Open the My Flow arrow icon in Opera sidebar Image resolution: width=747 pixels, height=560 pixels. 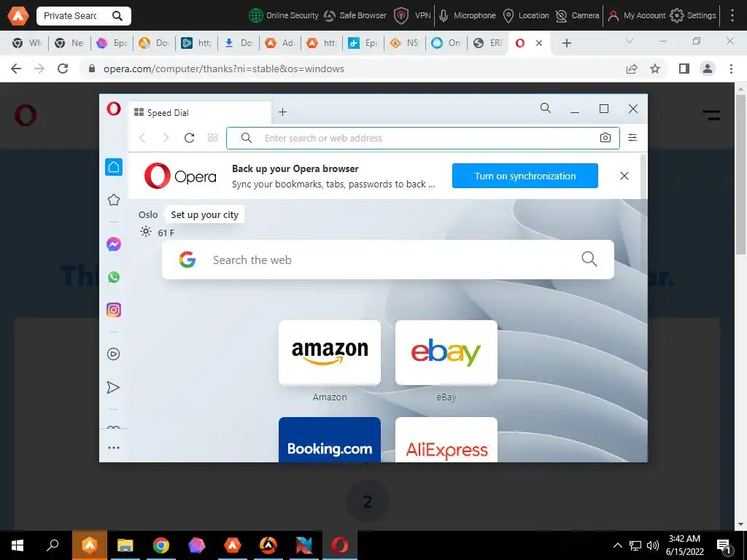tap(113, 387)
